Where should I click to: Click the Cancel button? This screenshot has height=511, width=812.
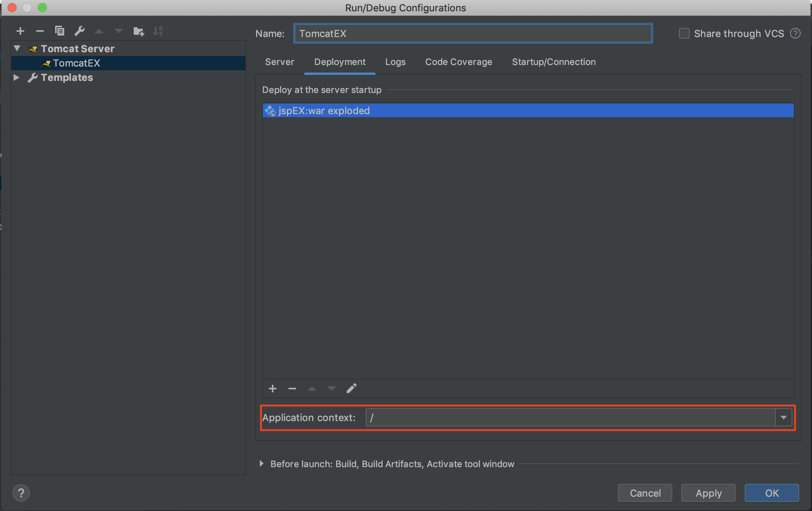coord(645,493)
